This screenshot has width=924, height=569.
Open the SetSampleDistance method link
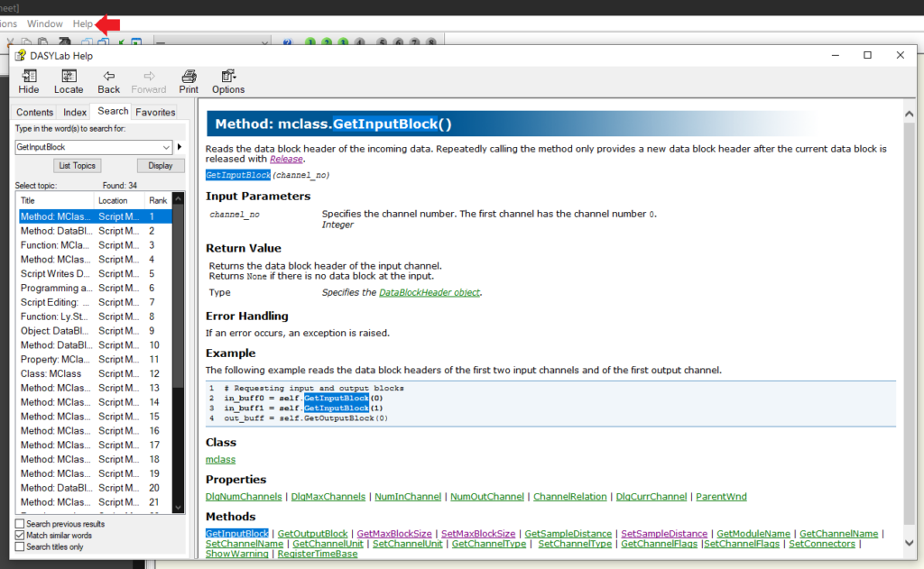tap(664, 534)
